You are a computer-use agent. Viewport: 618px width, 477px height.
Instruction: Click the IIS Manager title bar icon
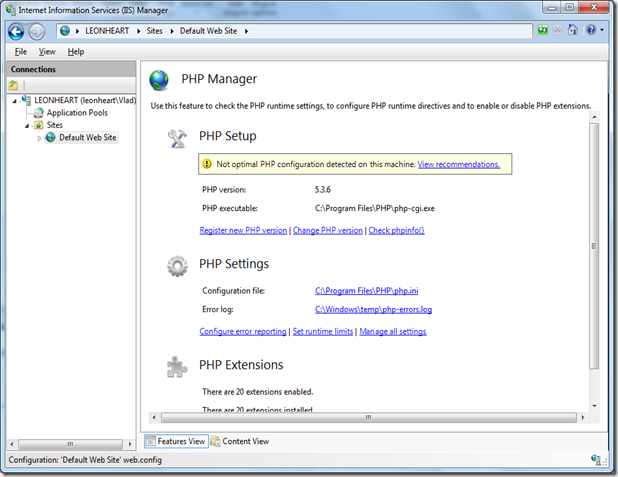11,9
